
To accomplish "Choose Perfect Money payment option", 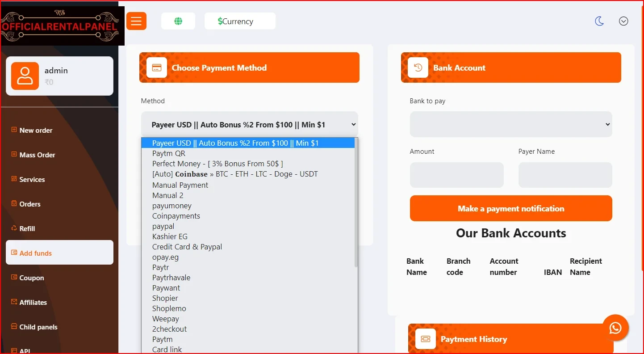I will click(217, 164).
